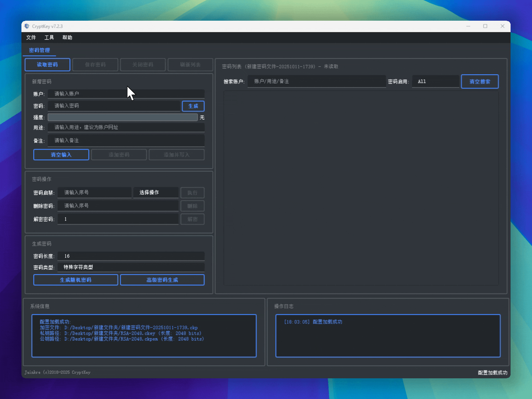Open the 选择操作 dropdown

click(156, 192)
